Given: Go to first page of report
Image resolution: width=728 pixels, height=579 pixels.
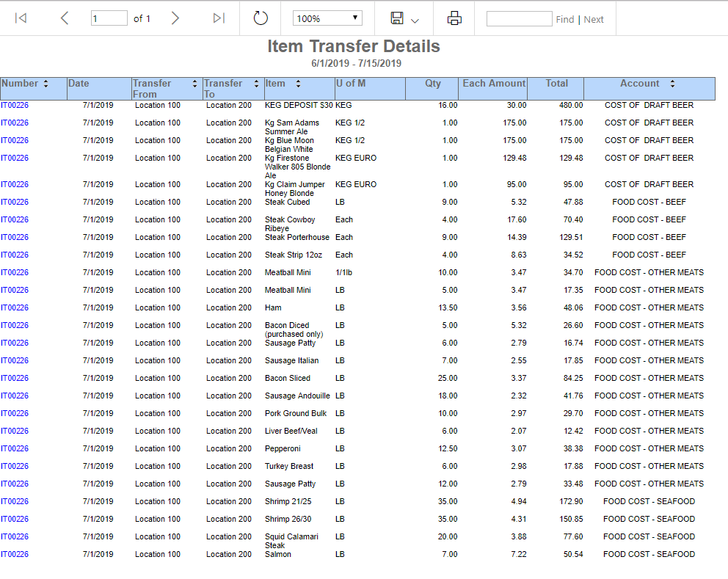Looking at the screenshot, I should [x=21, y=18].
